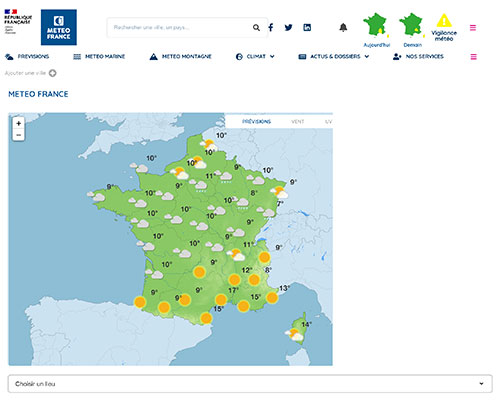Click the Météo France logo
The height and width of the screenshot is (400, 500).
(59, 27)
